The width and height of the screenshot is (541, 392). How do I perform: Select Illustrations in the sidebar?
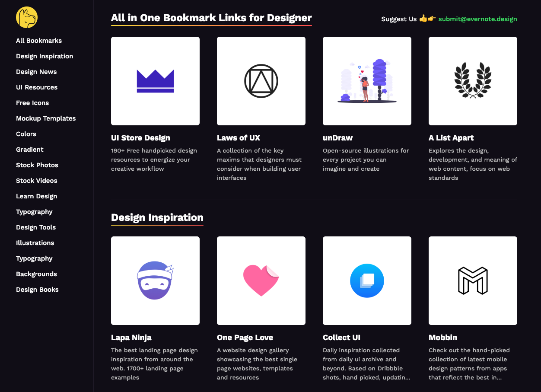tap(35, 243)
